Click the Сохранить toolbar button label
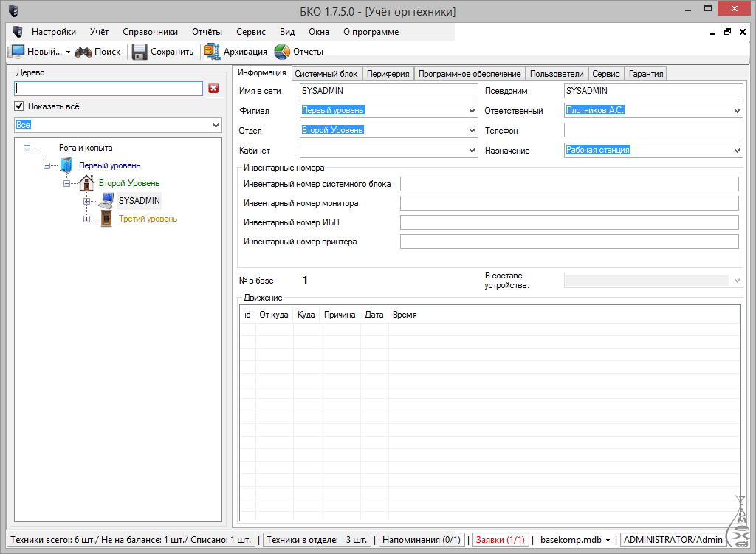The height and width of the screenshot is (554, 756). [x=171, y=52]
